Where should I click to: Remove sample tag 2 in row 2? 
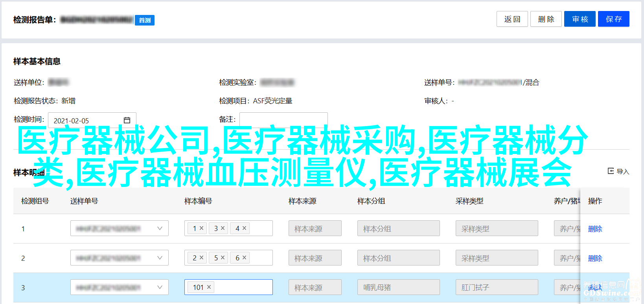(202, 257)
